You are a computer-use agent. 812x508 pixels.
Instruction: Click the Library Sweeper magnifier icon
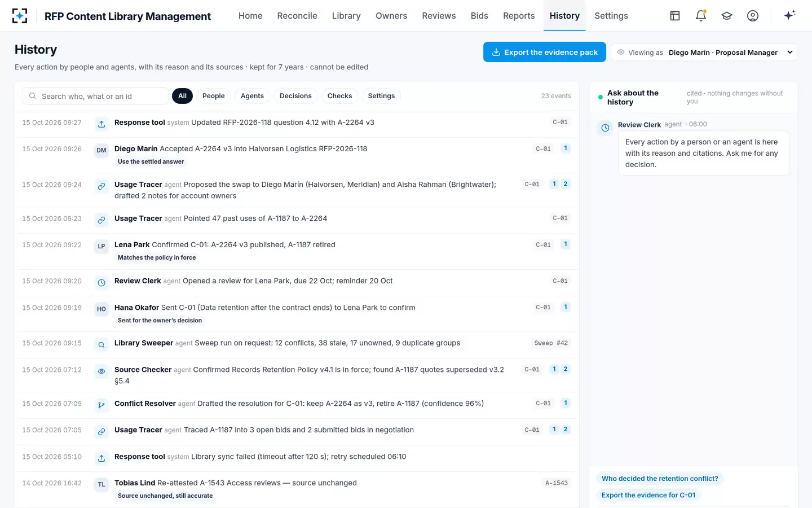(x=101, y=345)
